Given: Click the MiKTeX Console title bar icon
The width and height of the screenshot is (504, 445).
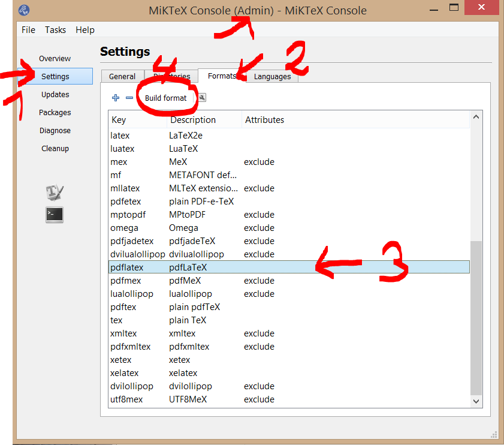Looking at the screenshot, I should (x=24, y=10).
